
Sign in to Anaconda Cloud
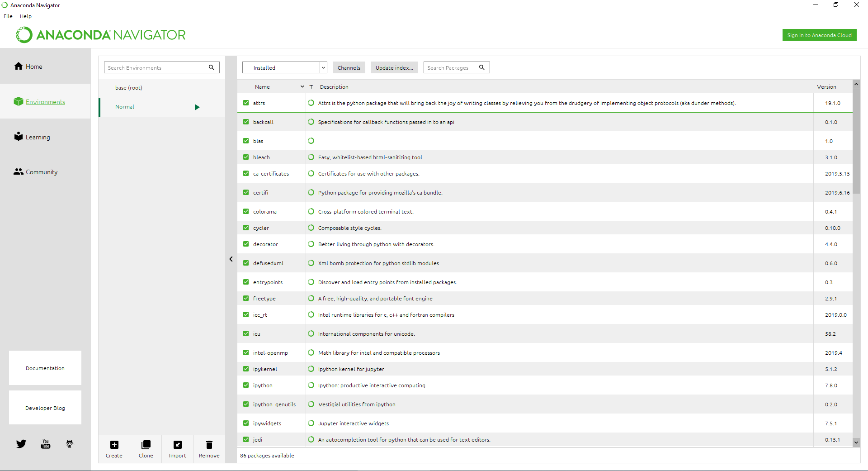pos(819,35)
